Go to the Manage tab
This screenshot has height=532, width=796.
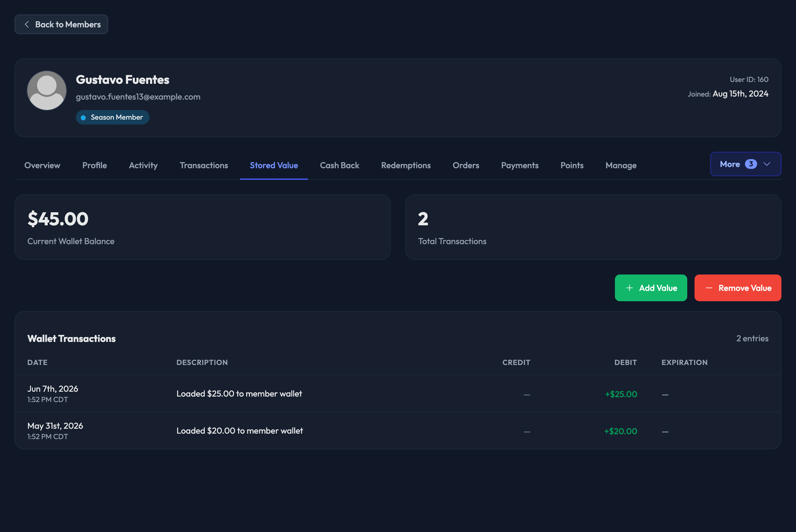click(x=621, y=165)
